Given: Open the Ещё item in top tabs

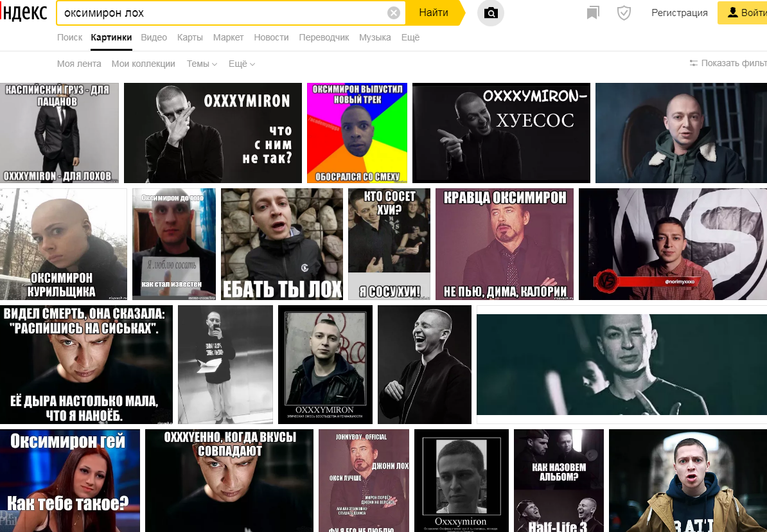Looking at the screenshot, I should 410,37.
